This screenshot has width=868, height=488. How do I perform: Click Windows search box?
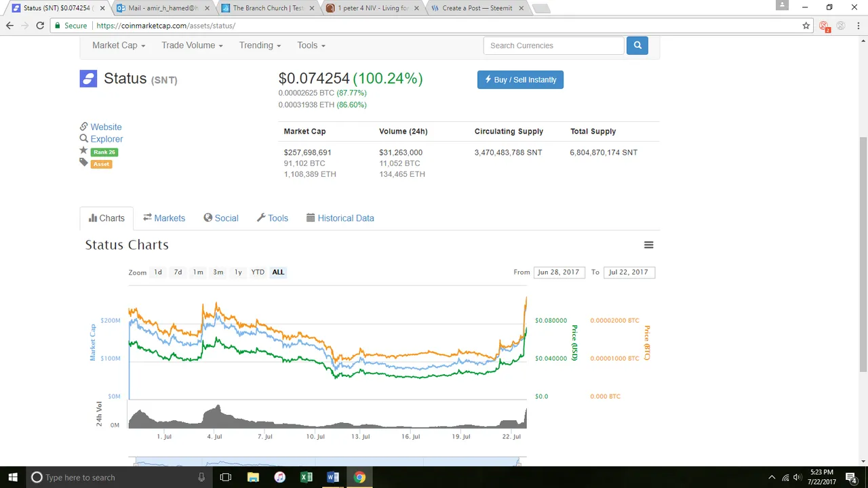[119, 477]
